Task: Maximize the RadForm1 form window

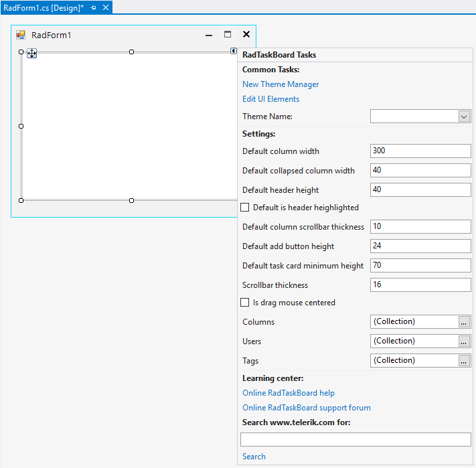Action: point(228,34)
